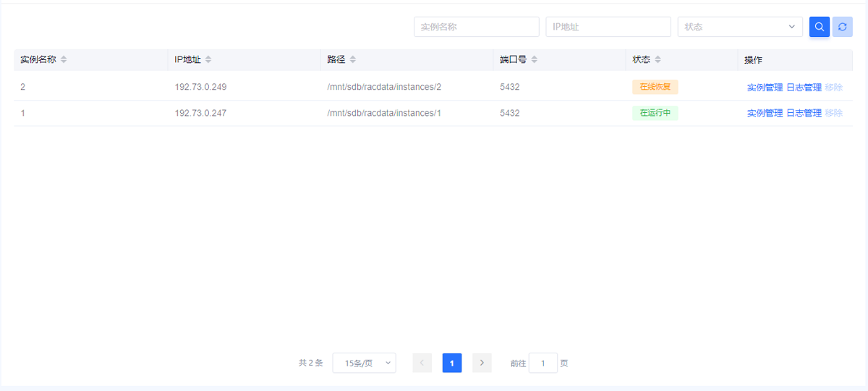The width and height of the screenshot is (868, 391).
Task: Select page 1 in pagination
Action: click(452, 363)
